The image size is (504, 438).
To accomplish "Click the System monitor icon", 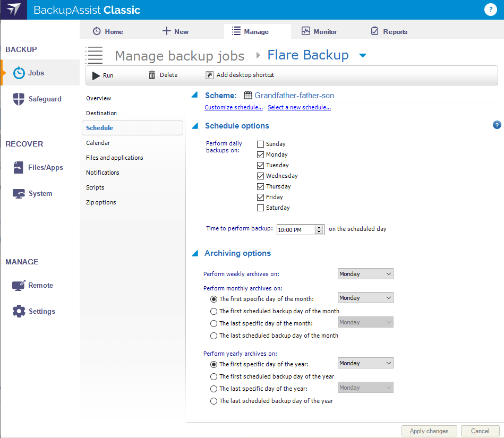I will pos(19,193).
